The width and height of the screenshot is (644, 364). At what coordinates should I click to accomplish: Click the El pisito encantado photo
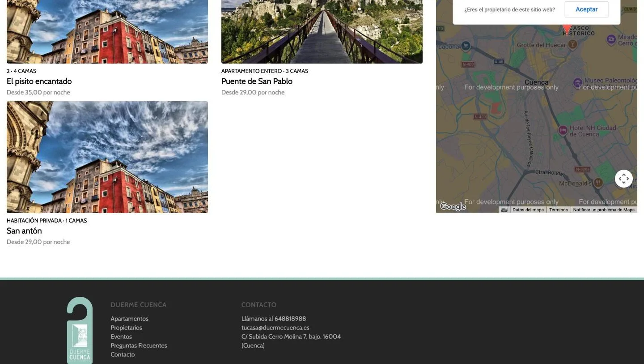(x=107, y=31)
